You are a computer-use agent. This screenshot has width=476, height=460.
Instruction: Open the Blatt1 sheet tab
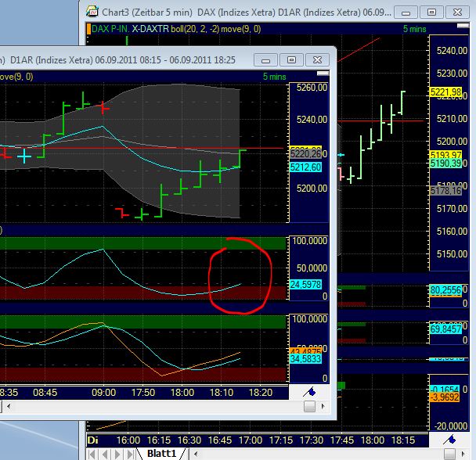coord(161,454)
